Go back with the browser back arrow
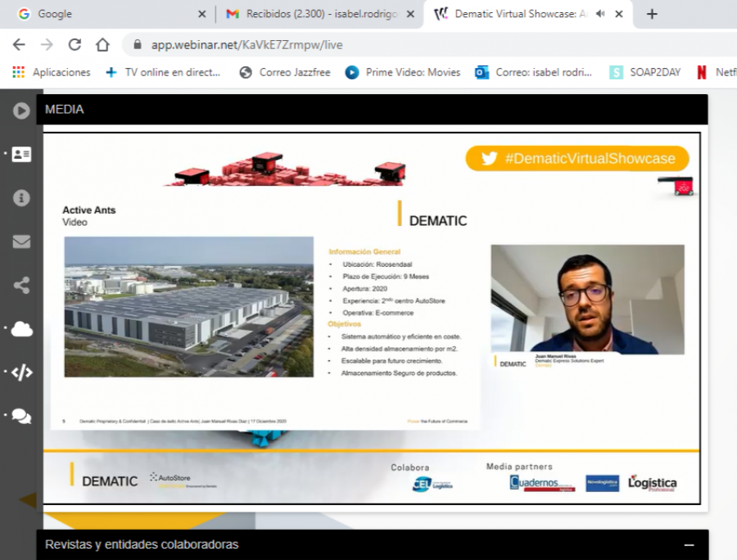Viewport: 737px width, 560px height. [19, 45]
